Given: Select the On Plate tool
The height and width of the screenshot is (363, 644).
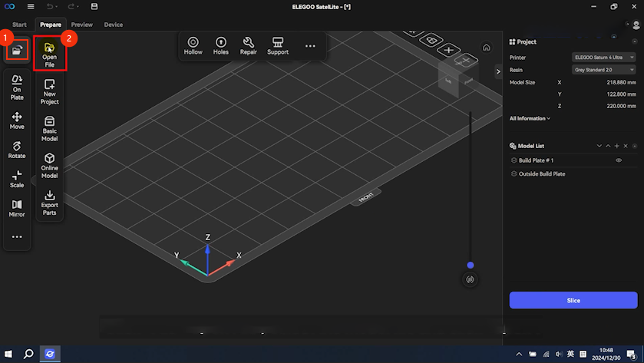Looking at the screenshot, I should click(17, 87).
